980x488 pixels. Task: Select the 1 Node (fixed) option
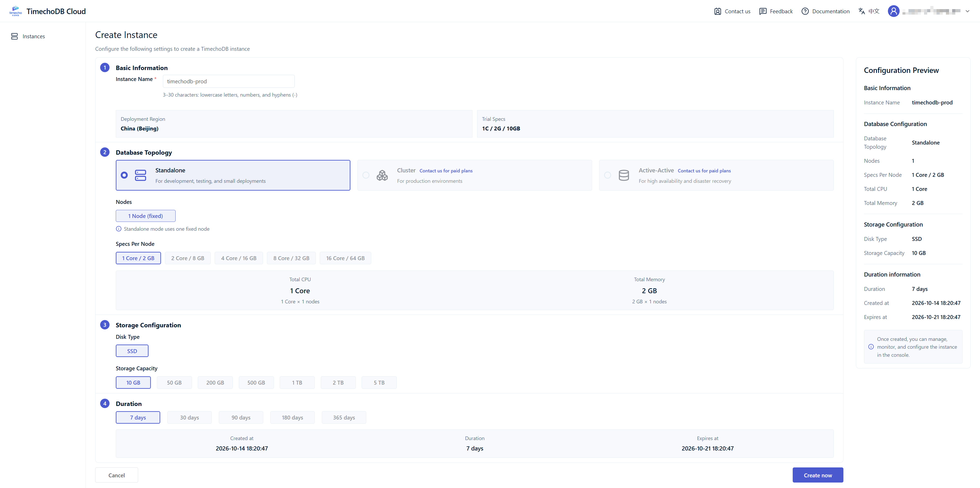tap(145, 216)
